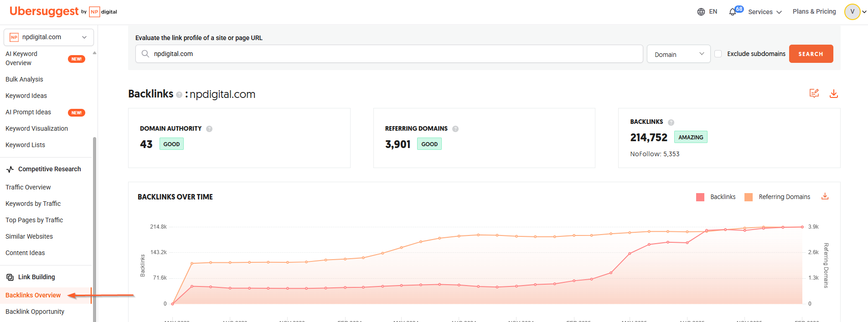This screenshot has height=322, width=868.
Task: Click the NoFollow: 5,353 text
Action: click(655, 154)
